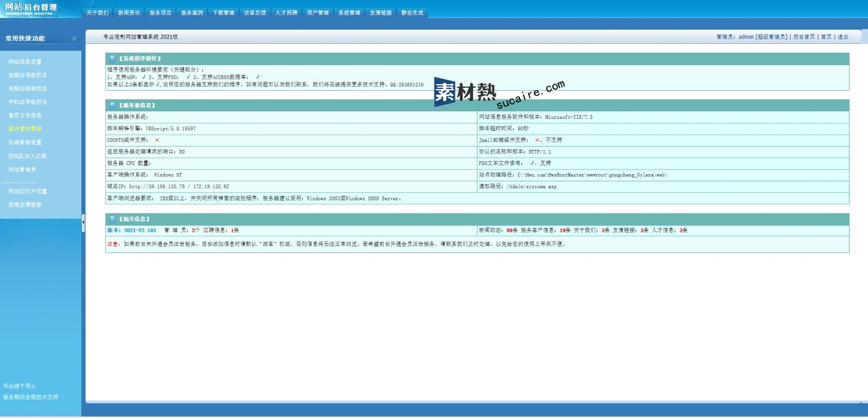The width and height of the screenshot is (868, 418).
Task: Open the 下载管理 top menu
Action: (x=224, y=12)
